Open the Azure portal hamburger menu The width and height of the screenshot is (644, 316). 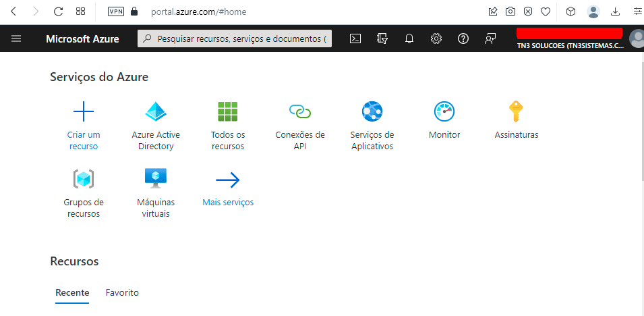(16, 38)
